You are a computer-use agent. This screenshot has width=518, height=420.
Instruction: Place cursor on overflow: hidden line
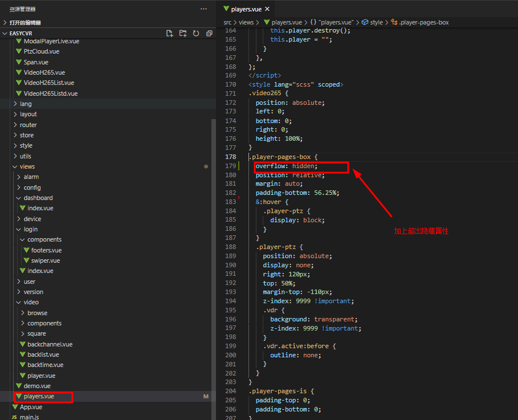pyautogui.click(x=287, y=166)
